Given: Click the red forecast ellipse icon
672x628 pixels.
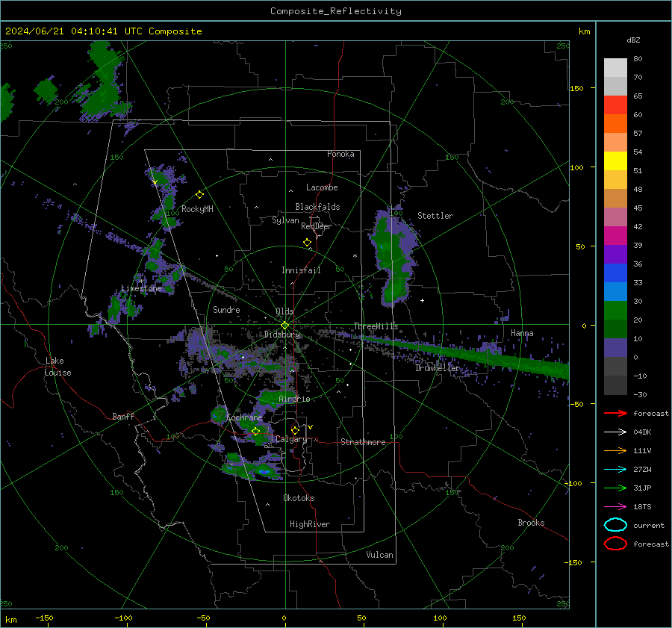Looking at the screenshot, I should tap(615, 544).
